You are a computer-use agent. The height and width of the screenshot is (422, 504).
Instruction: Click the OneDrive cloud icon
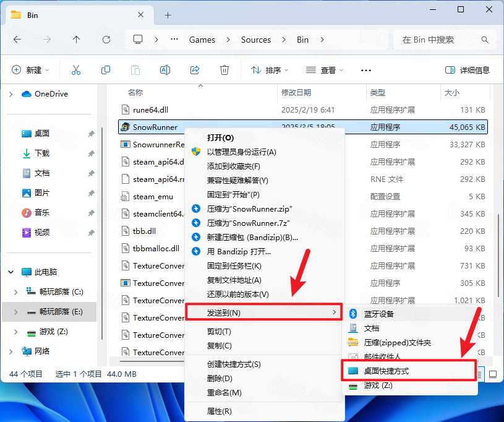(x=27, y=94)
